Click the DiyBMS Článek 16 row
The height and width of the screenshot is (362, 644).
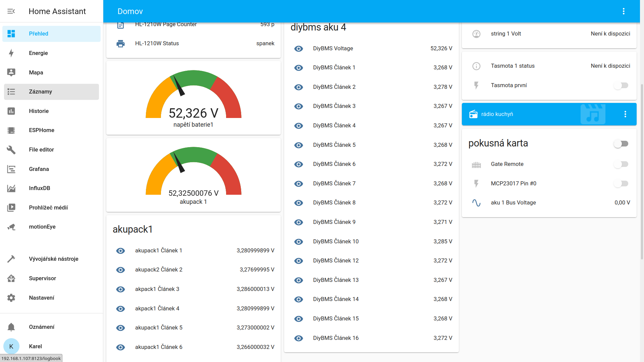coord(371,338)
